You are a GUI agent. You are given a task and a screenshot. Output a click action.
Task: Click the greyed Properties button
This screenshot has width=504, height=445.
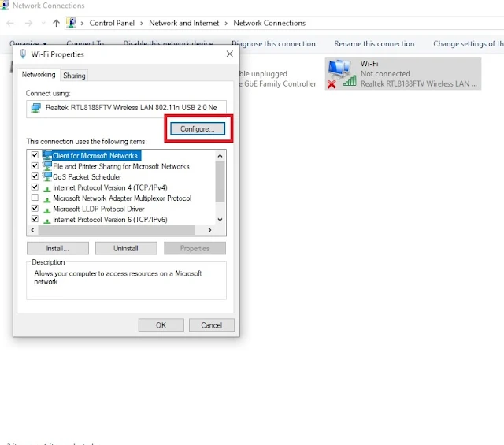[195, 249]
